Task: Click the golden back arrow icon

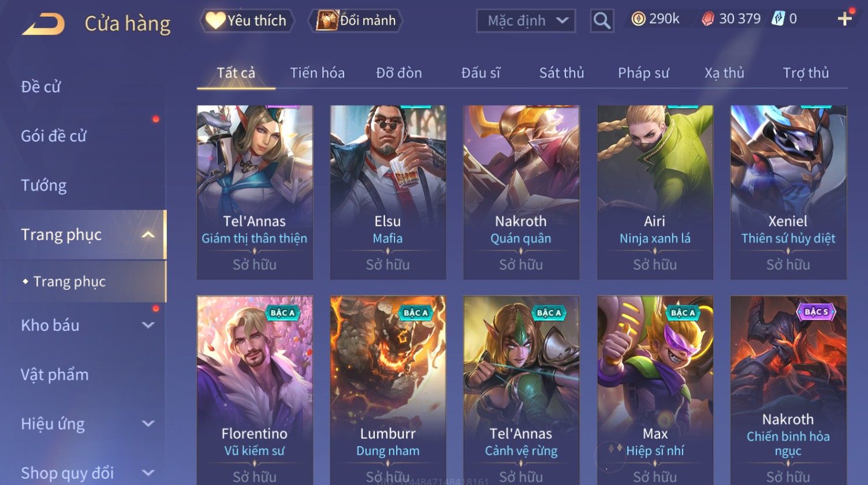Action: [43, 24]
